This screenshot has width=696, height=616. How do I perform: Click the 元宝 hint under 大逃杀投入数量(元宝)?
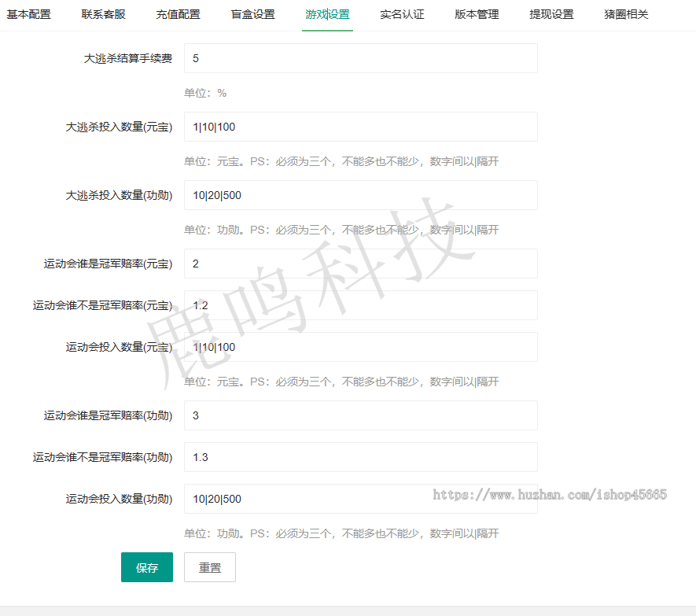click(x=341, y=161)
